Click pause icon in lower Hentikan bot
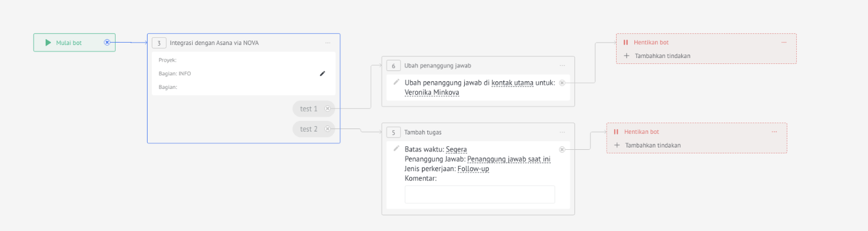 [616, 132]
